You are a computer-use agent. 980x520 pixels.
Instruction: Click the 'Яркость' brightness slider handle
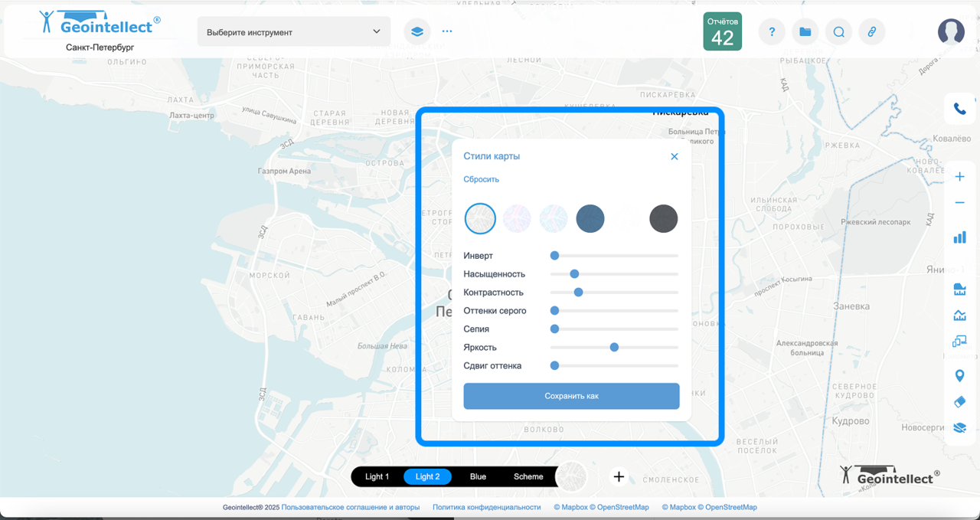614,347
